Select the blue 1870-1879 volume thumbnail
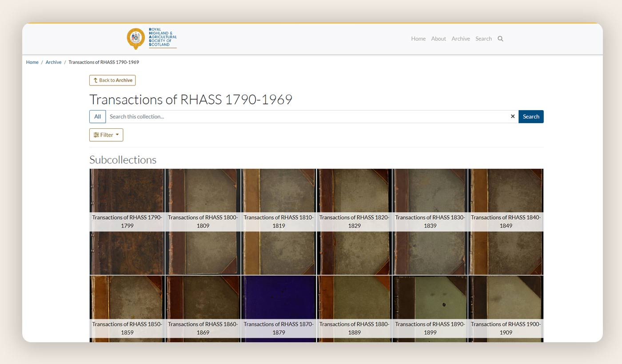 point(279,297)
